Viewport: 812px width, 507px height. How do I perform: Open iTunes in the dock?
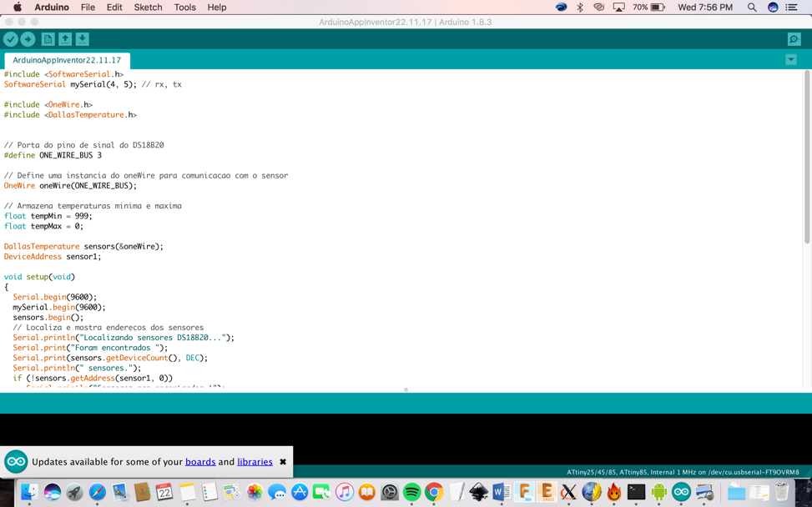point(345,491)
